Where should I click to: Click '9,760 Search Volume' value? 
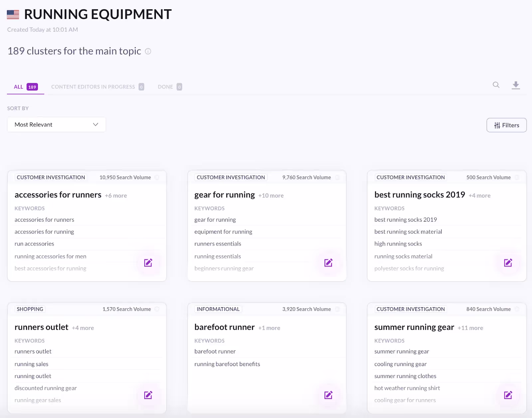(307, 177)
